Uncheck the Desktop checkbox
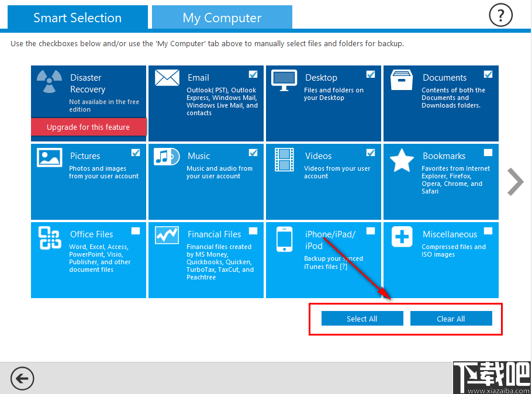Screen dimensions: 532x394 (x=371, y=74)
